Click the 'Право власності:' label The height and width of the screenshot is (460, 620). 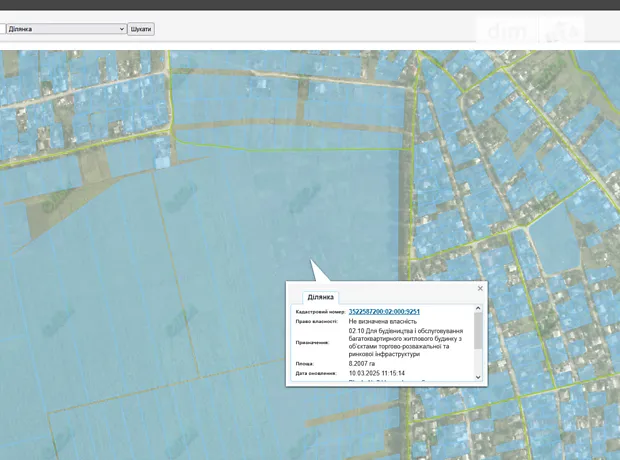click(317, 322)
